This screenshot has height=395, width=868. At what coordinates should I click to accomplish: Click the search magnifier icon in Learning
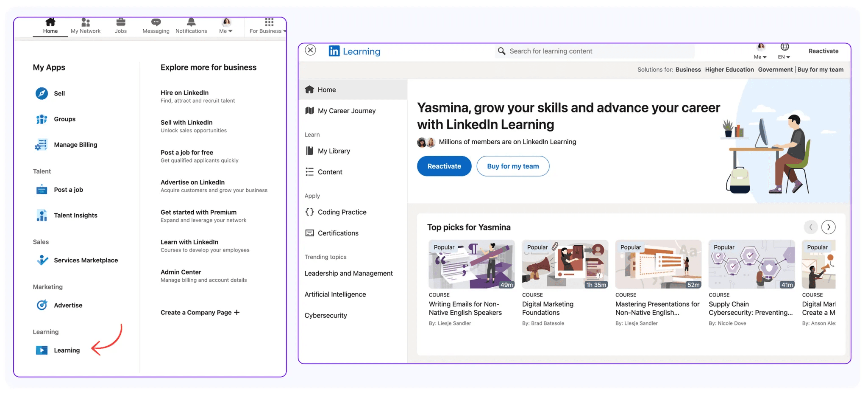[x=502, y=51]
